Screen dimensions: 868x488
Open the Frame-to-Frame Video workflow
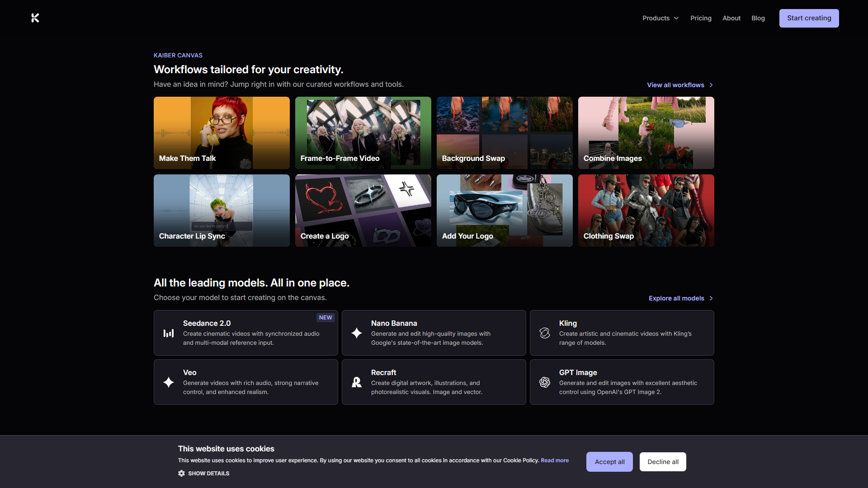[363, 133]
